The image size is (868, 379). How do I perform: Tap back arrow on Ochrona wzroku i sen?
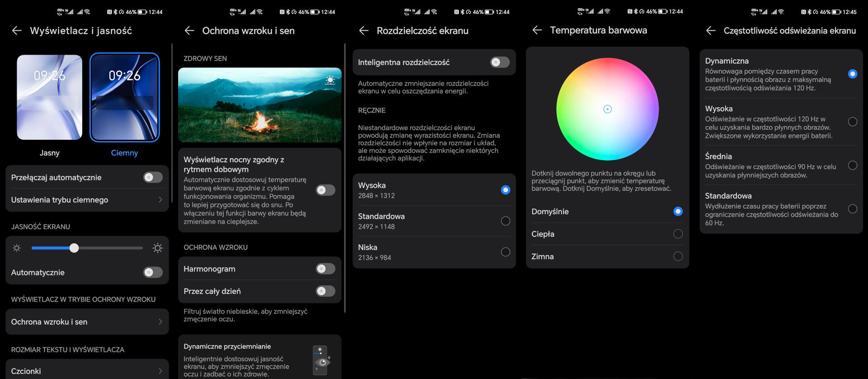click(189, 31)
